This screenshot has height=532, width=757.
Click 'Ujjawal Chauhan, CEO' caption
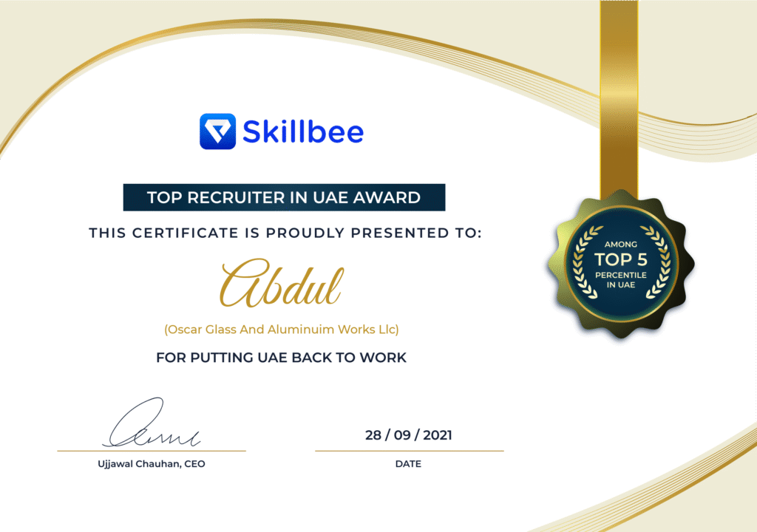[152, 464]
